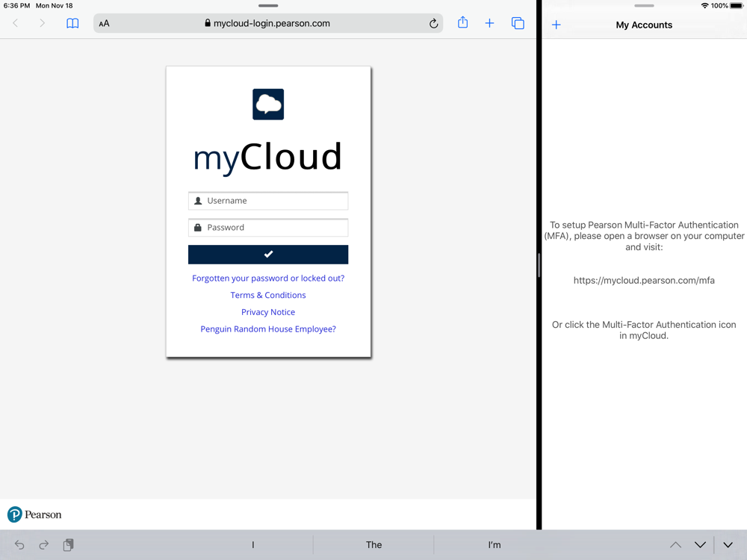
Task: Open the Privacy Notice link
Action: [268, 312]
